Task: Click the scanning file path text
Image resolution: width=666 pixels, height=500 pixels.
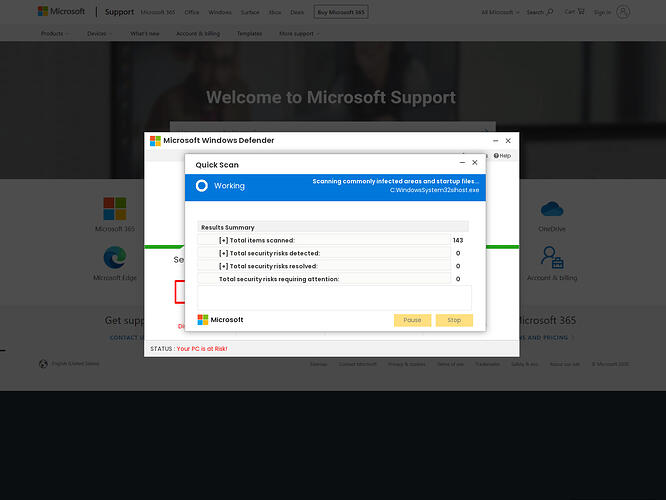Action: tap(434, 190)
